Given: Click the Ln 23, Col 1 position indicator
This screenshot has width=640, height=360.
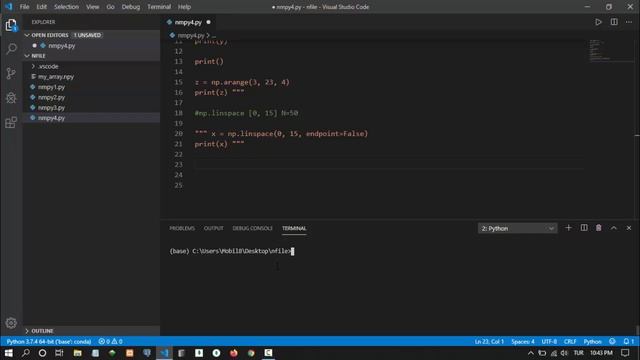Looking at the screenshot, I should 489,341.
